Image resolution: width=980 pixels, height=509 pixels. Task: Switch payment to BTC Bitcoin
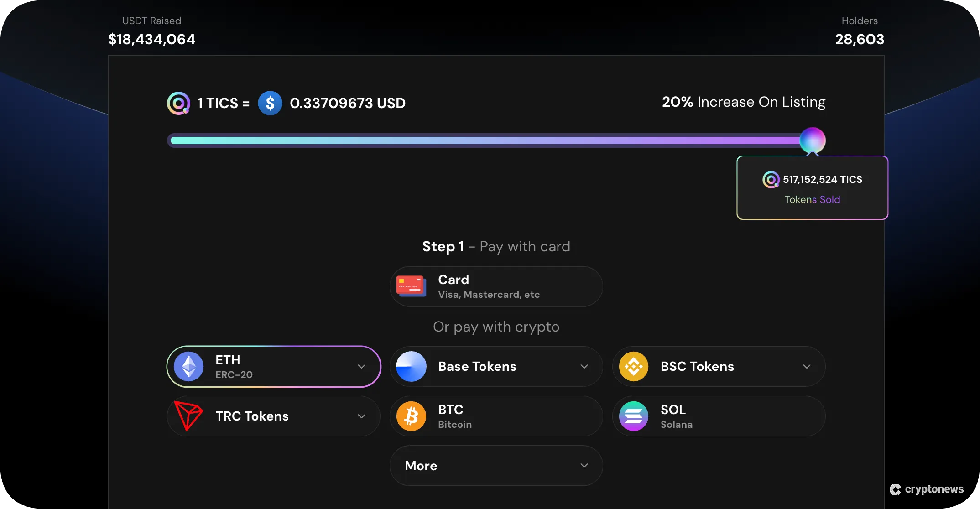[x=496, y=416]
